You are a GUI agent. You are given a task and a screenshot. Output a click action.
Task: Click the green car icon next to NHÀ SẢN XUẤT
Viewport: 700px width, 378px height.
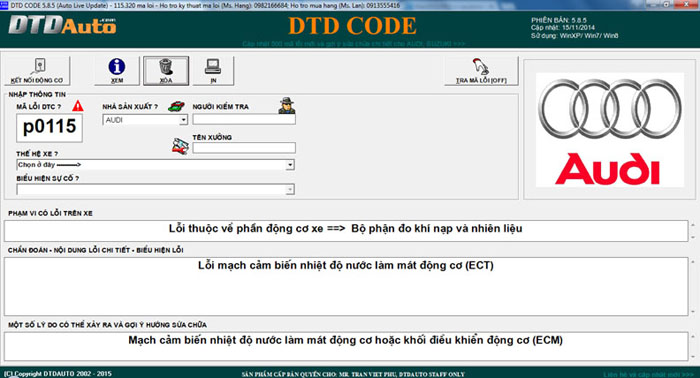[176, 106]
